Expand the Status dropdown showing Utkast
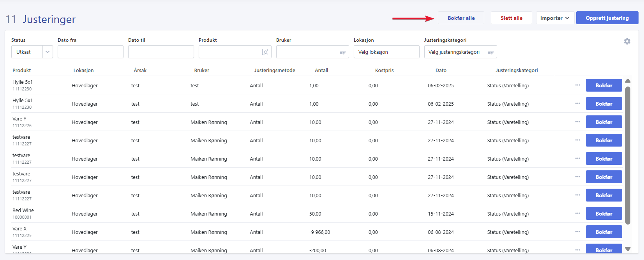644x260 pixels. [48, 52]
